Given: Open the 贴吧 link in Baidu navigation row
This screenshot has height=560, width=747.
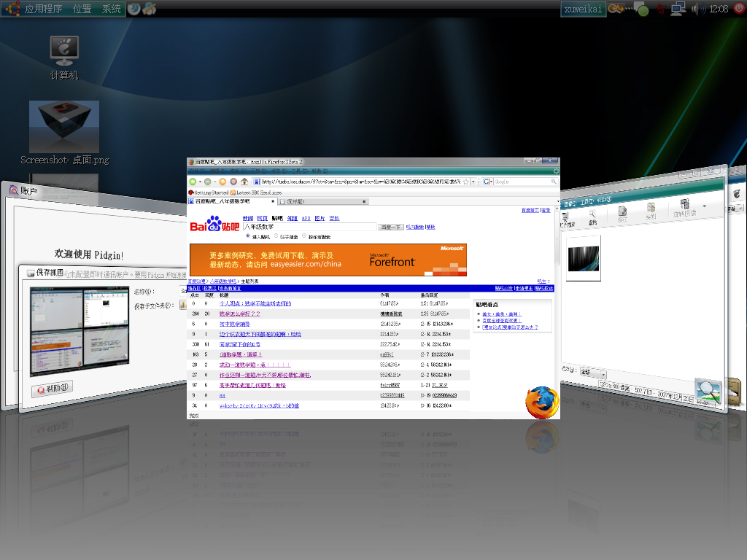Looking at the screenshot, I should (277, 218).
